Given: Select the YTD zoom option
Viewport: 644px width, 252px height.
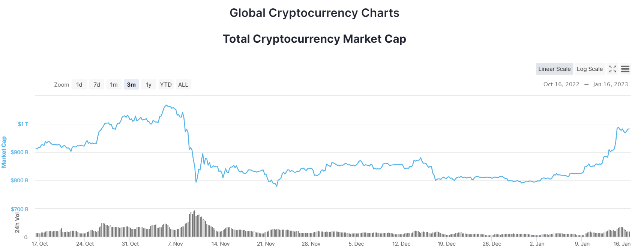Looking at the screenshot, I should pos(166,85).
